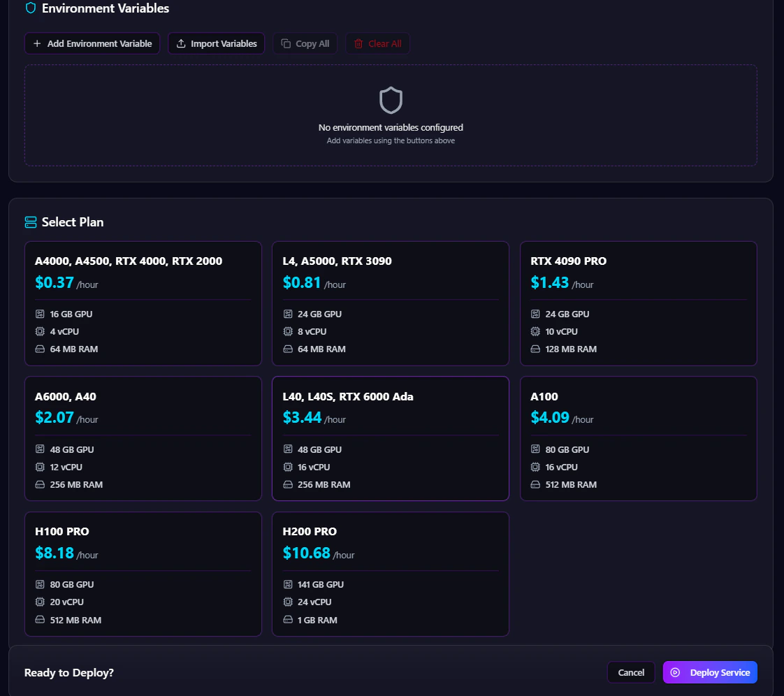This screenshot has width=784, height=696.
Task: Click the RAM icon in the L40, L40S card
Action: (x=288, y=484)
